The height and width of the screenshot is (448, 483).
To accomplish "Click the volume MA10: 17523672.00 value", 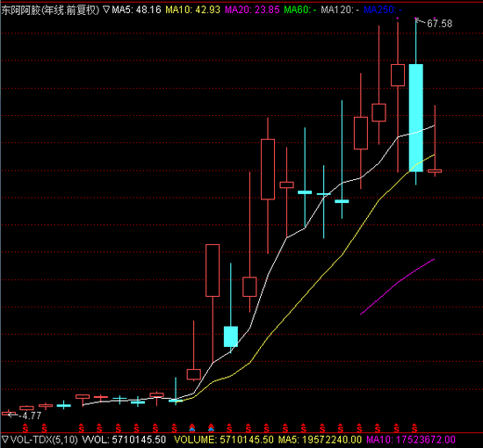I will (411, 440).
